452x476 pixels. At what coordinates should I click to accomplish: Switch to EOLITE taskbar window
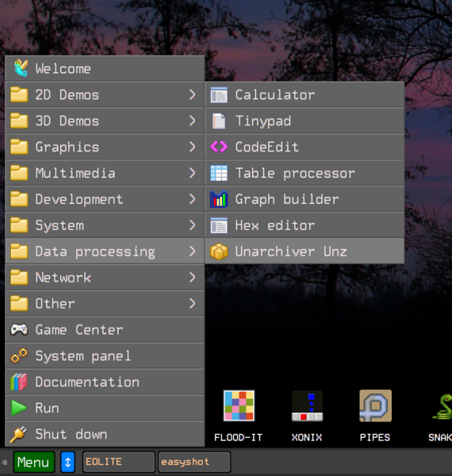119,462
